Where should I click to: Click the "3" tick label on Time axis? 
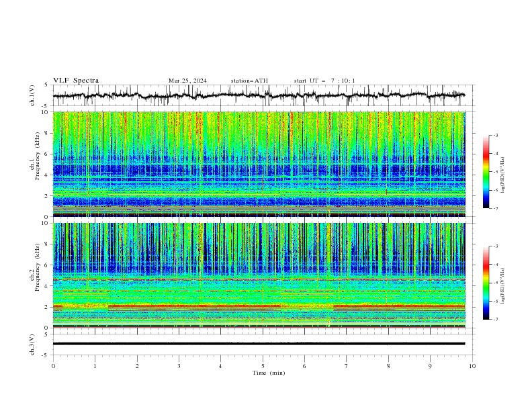(179, 366)
